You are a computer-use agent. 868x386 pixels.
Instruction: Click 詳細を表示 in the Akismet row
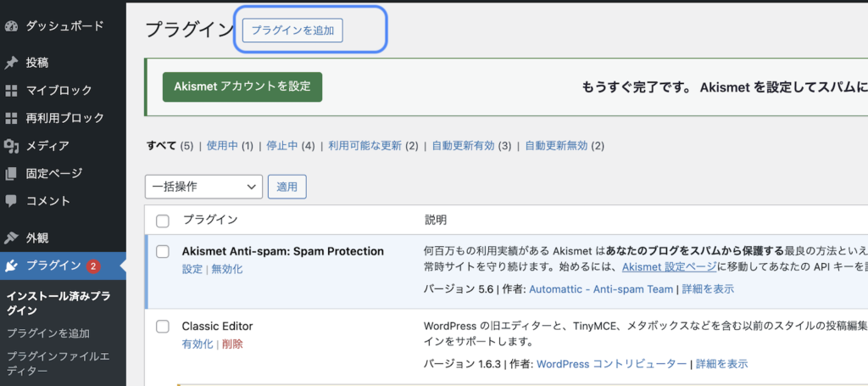pos(708,289)
